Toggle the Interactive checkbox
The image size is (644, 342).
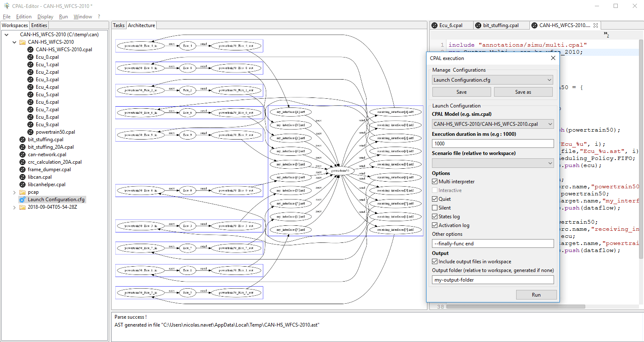coord(435,190)
